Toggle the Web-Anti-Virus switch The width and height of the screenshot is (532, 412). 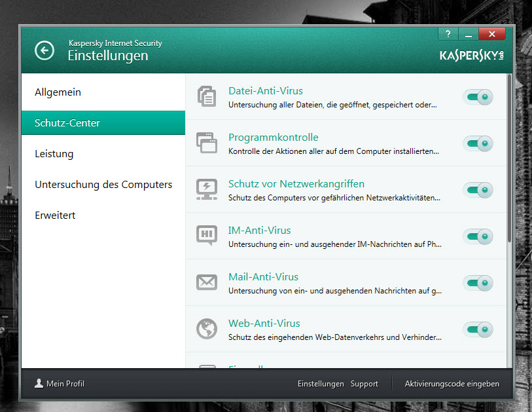478,330
